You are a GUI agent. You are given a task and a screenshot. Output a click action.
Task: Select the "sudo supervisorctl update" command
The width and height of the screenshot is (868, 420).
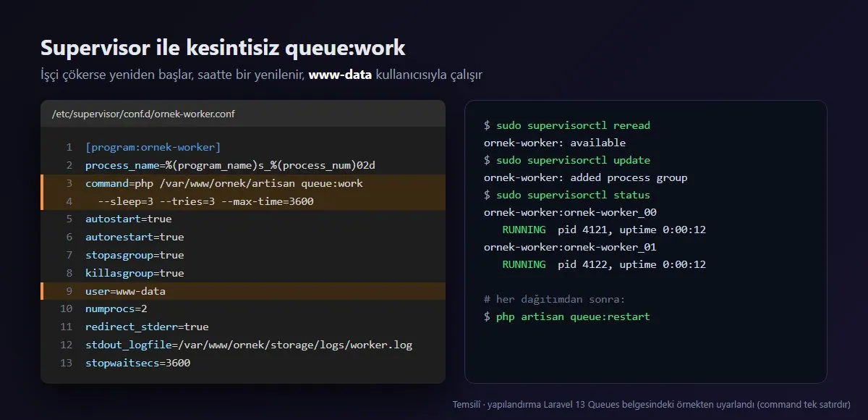(573, 161)
